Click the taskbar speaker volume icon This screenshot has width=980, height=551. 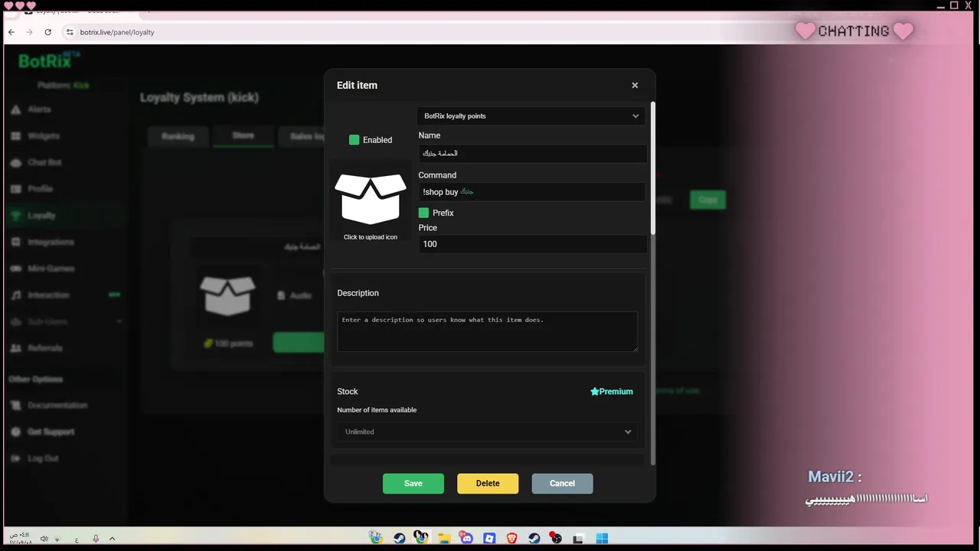(x=44, y=539)
